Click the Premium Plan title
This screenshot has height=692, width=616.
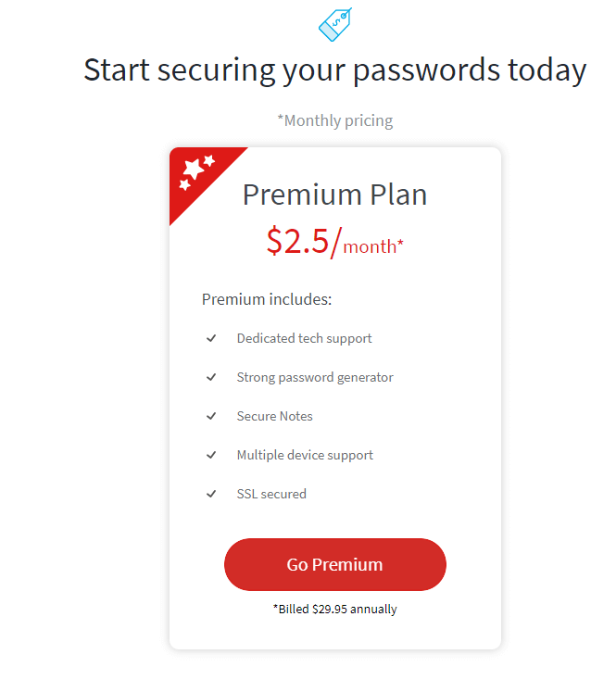click(335, 195)
